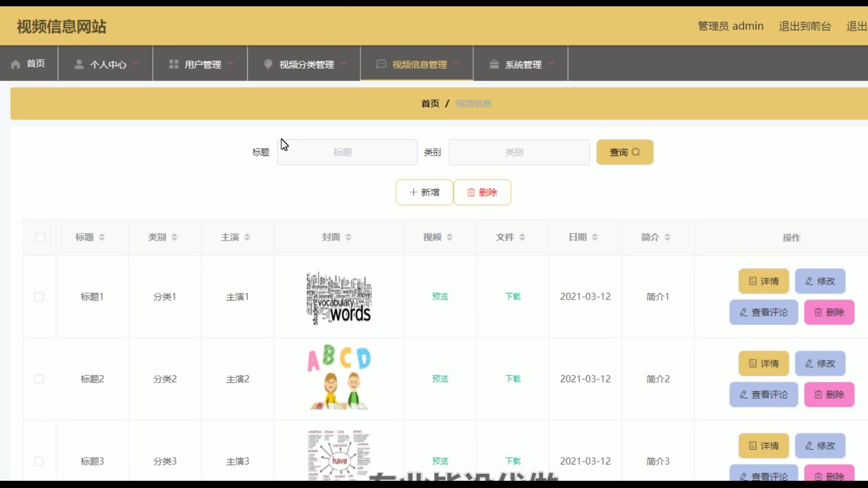Click the 查询 search button

coord(625,152)
